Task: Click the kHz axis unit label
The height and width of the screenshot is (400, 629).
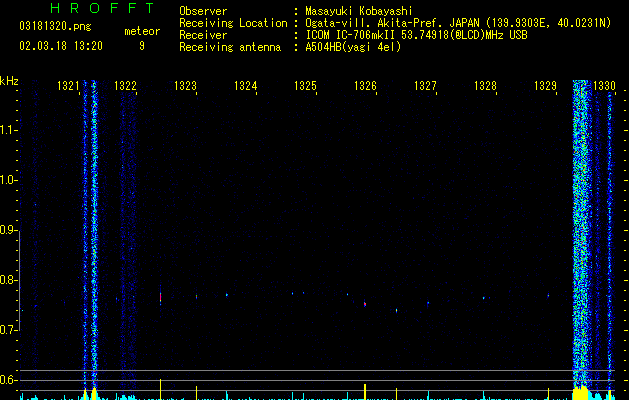Action: [9, 81]
